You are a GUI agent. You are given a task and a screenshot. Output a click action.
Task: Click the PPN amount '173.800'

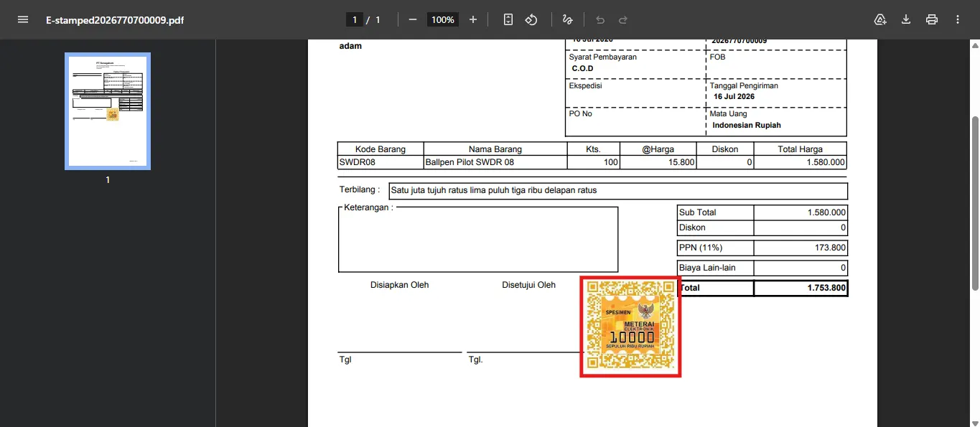point(829,248)
